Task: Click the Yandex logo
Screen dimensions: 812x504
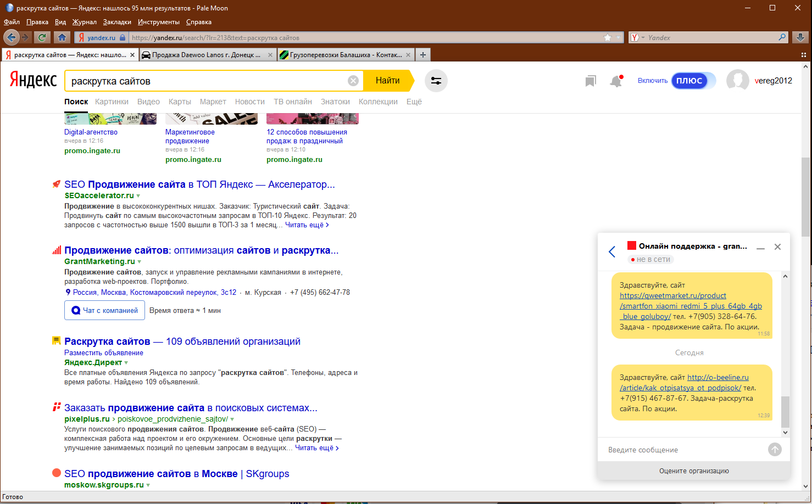Action: 33,80
